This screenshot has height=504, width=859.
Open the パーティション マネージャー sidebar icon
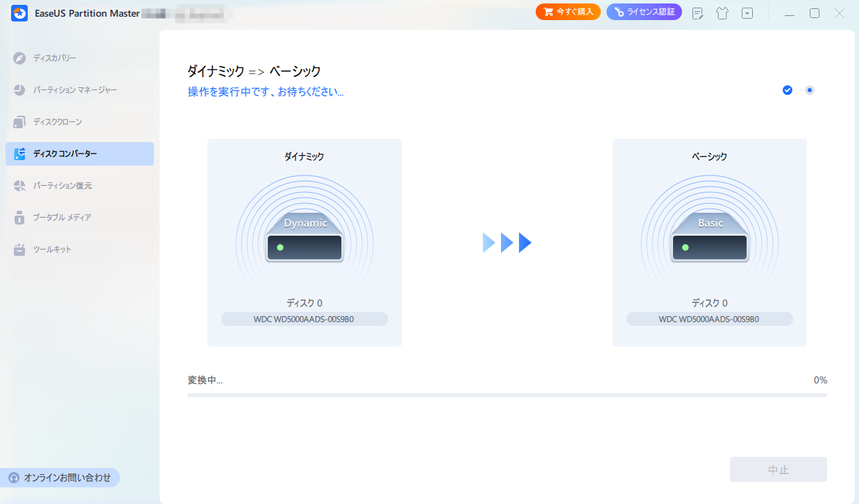pos(19,90)
